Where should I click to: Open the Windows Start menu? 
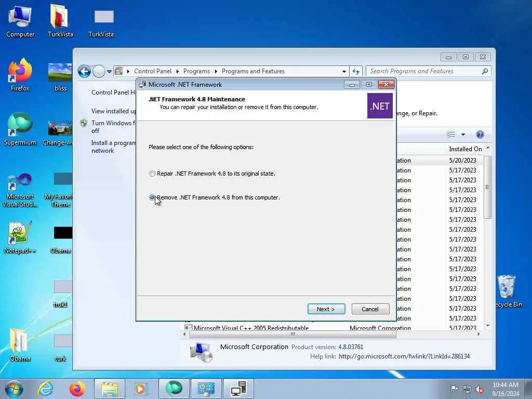tap(14, 389)
